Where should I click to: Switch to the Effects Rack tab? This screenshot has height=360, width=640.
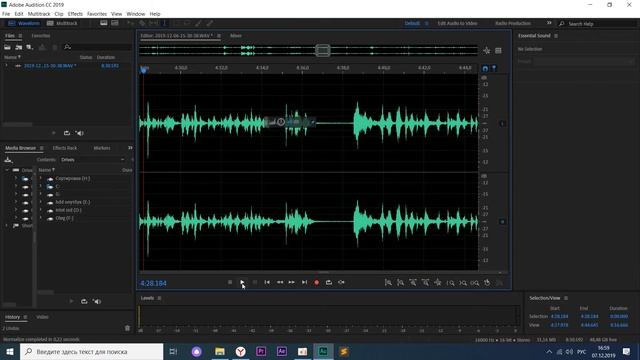pos(64,148)
